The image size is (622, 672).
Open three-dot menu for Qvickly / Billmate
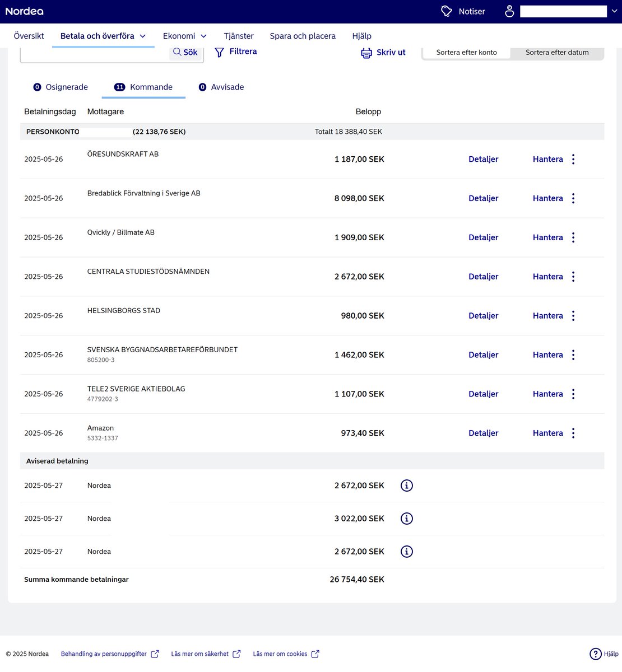[573, 237]
